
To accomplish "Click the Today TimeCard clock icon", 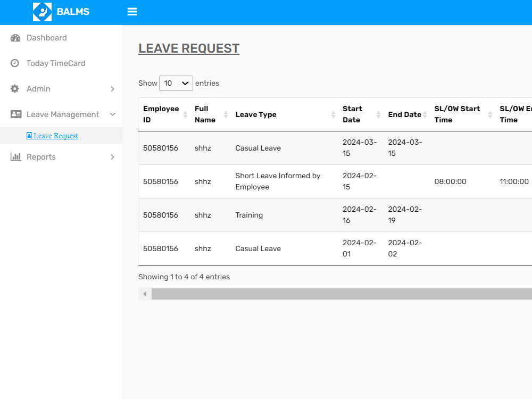I will [x=15, y=63].
